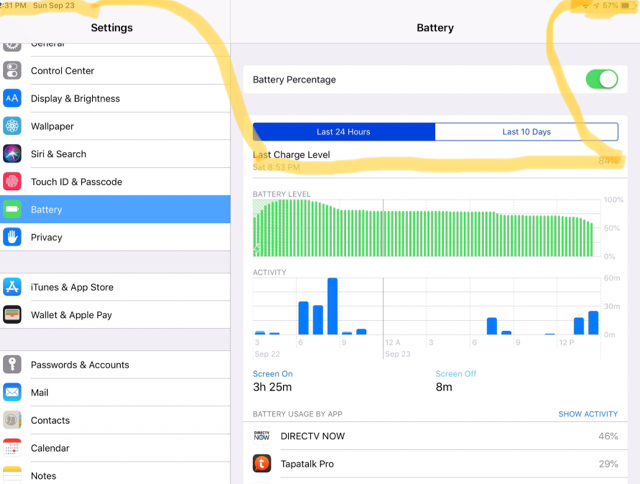
Task: Open Wallpaper settings
Action: [115, 126]
